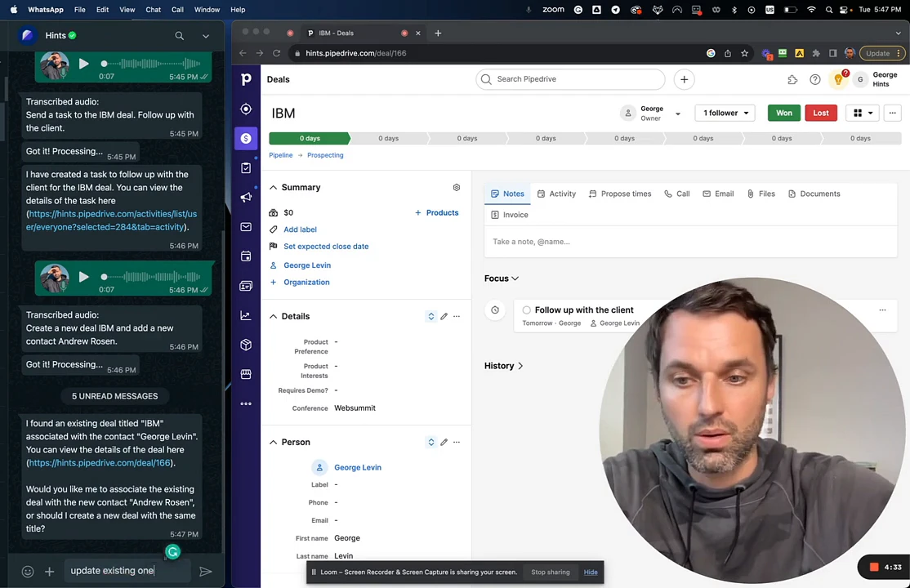
Task: Open Leads icon in Pipedrive sidebar
Action: (246, 109)
